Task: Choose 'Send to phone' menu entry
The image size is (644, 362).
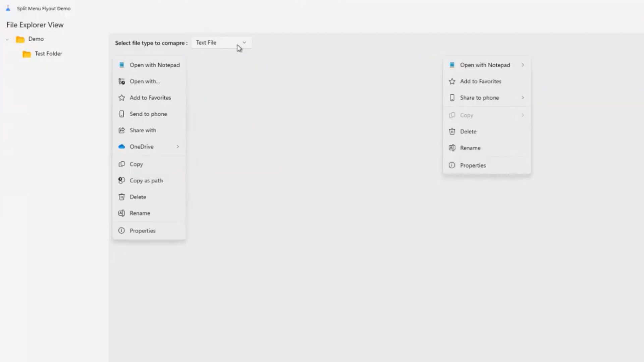Action: [149, 114]
